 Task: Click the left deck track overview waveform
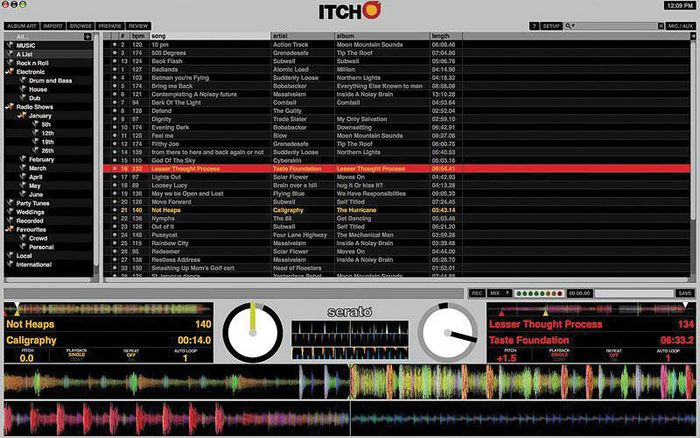108,309
